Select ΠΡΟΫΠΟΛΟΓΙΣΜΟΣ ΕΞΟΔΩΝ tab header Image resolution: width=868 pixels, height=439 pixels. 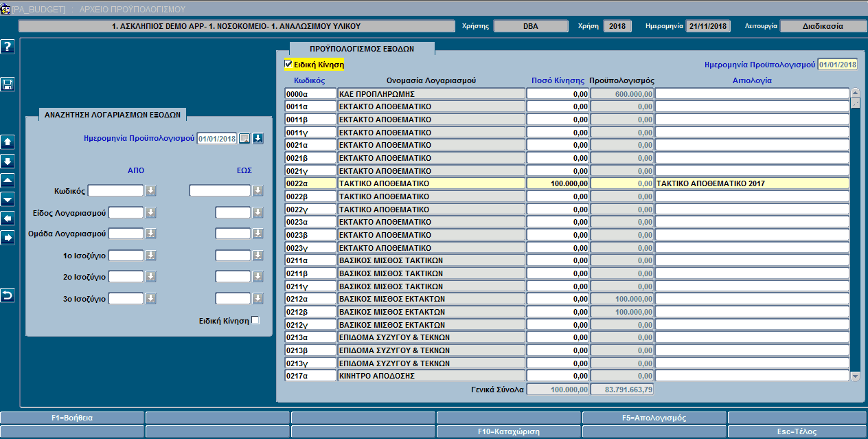tap(362, 49)
